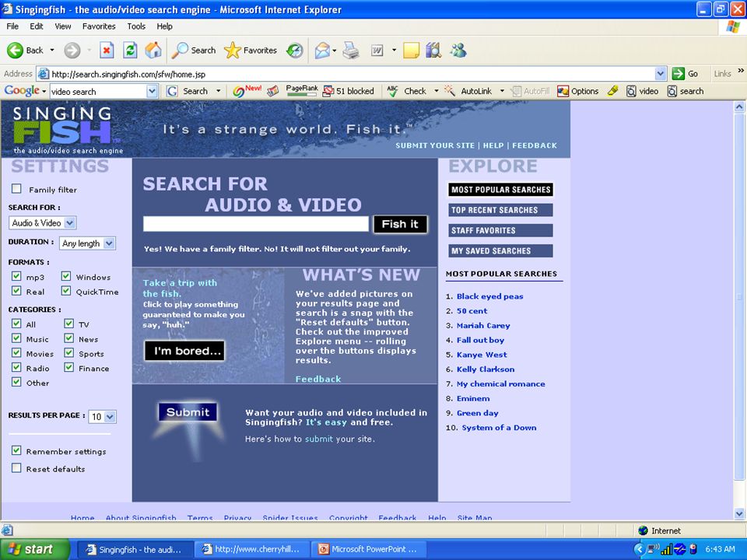This screenshot has width=747, height=560.
Task: Click the vertical scrollbar down arrow
Action: tap(739, 514)
